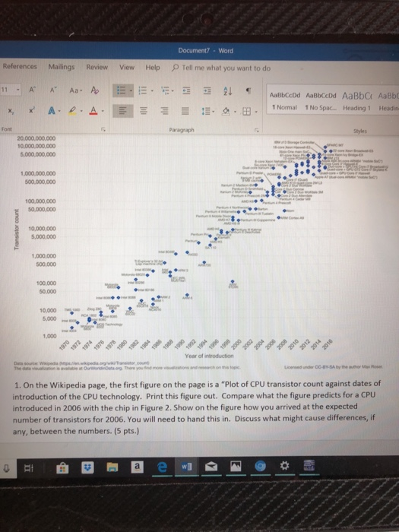Apply Text Effects and Typography

click(x=52, y=111)
